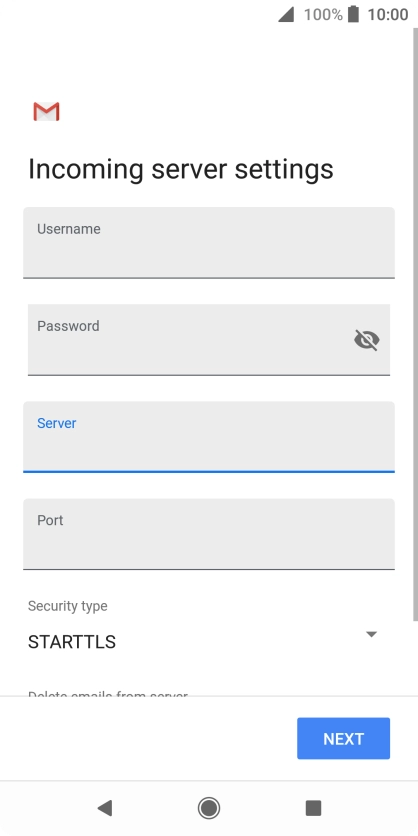Click the vertical scrollbar on right edge

(x=415, y=325)
